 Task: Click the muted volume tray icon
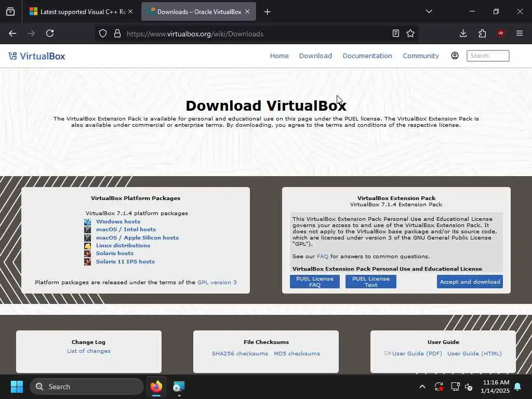(x=469, y=387)
